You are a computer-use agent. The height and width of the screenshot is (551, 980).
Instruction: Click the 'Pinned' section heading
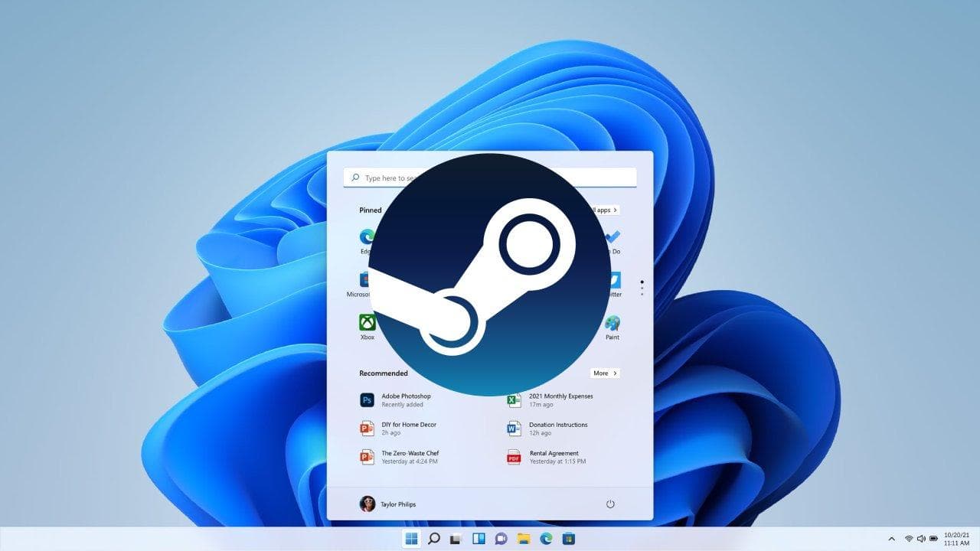371,210
